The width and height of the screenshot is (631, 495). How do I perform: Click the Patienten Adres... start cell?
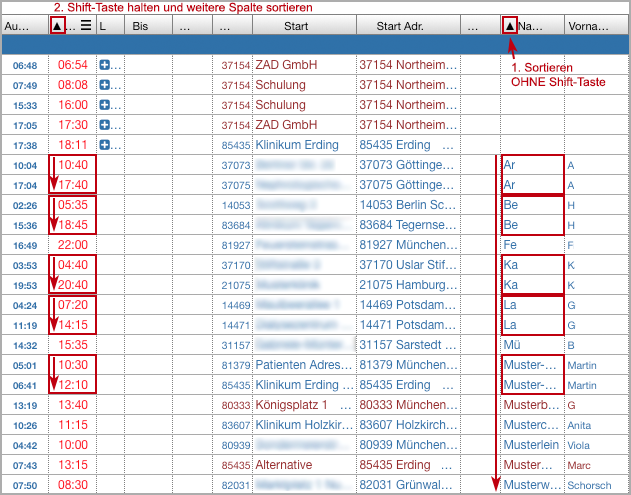click(304, 365)
